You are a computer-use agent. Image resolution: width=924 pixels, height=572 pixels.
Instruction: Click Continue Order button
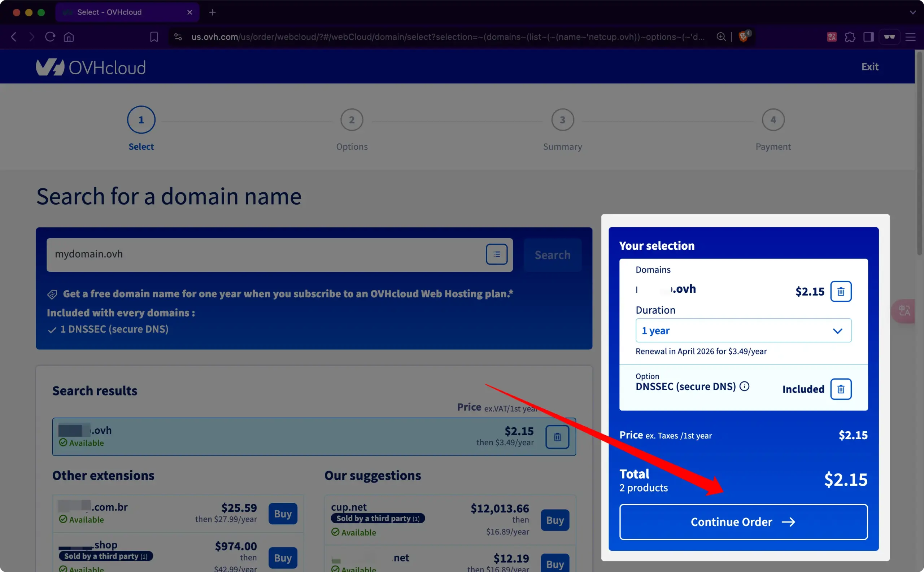click(744, 522)
